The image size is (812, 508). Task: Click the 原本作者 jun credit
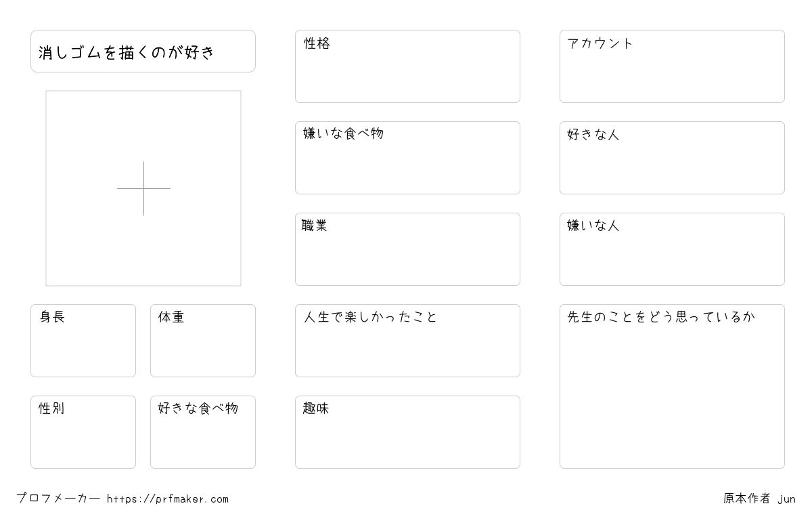[x=759, y=499]
